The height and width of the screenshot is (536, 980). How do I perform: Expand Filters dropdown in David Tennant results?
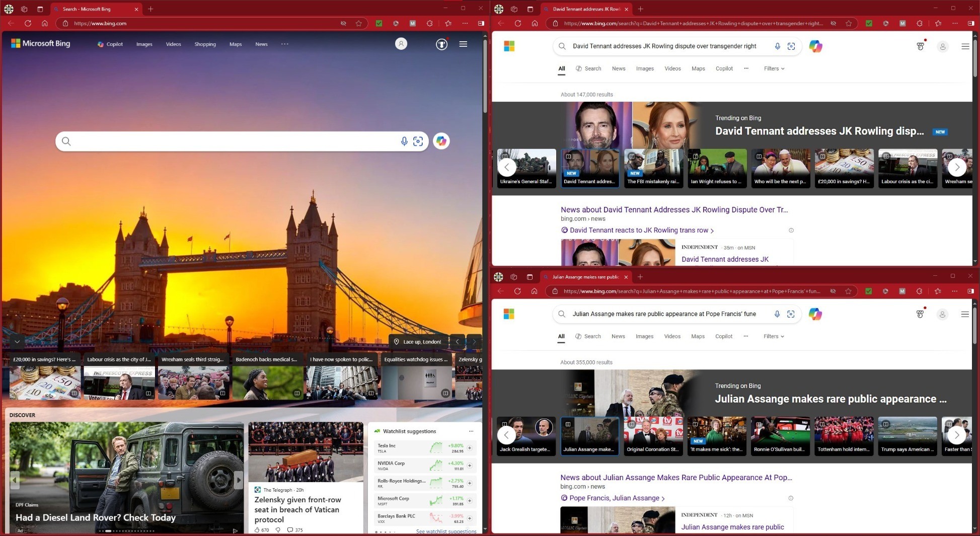(x=774, y=68)
